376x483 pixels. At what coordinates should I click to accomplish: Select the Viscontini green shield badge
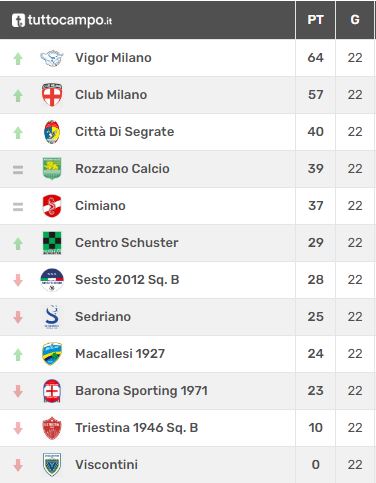[x=52, y=465]
